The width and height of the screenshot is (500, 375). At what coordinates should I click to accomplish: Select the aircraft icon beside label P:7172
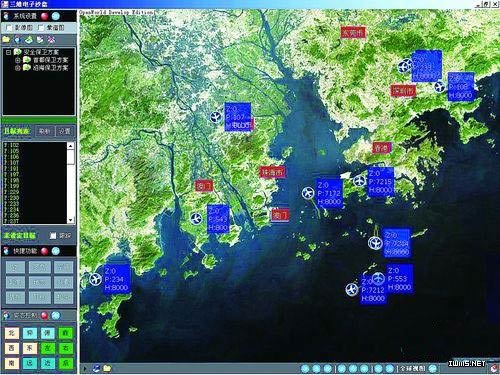click(308, 193)
